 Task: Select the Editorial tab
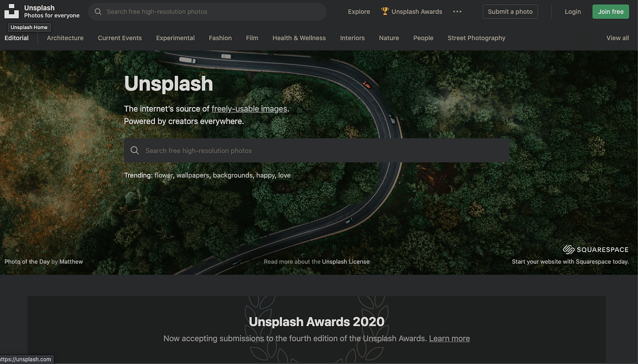[16, 38]
